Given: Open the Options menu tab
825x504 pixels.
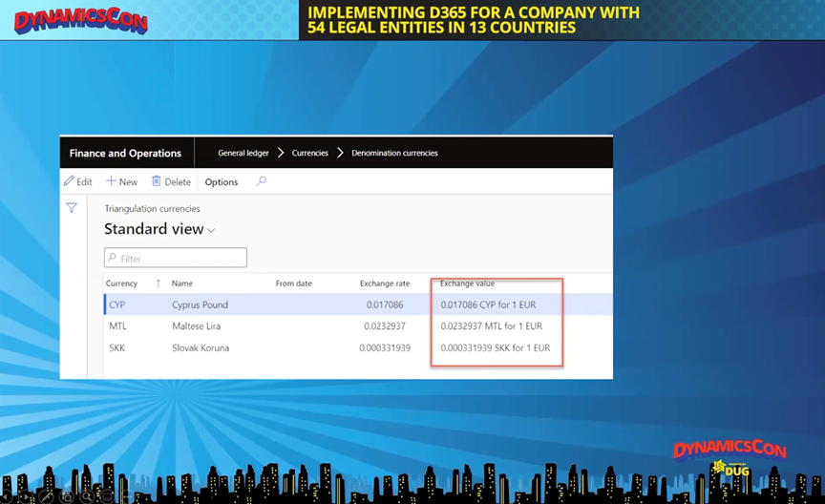Looking at the screenshot, I should (222, 182).
